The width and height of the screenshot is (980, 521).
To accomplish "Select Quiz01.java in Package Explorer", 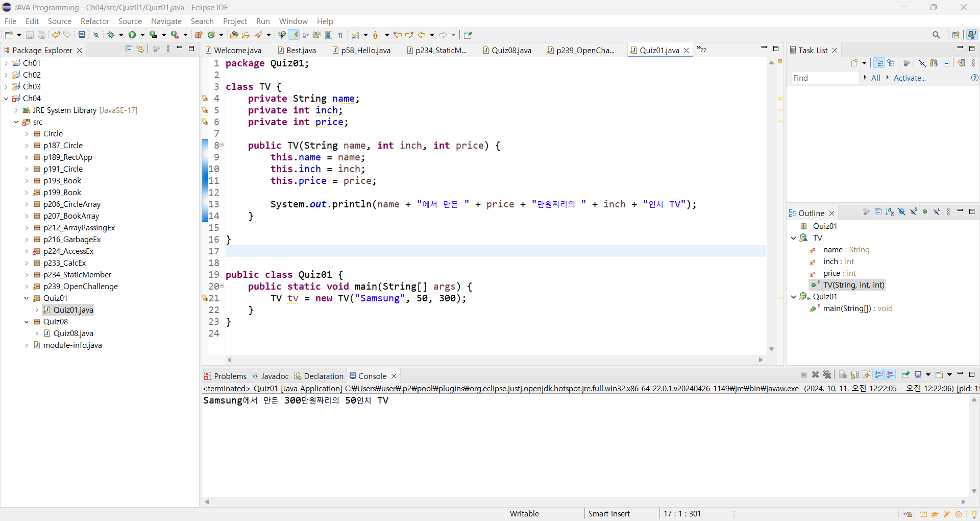I will click(68, 310).
